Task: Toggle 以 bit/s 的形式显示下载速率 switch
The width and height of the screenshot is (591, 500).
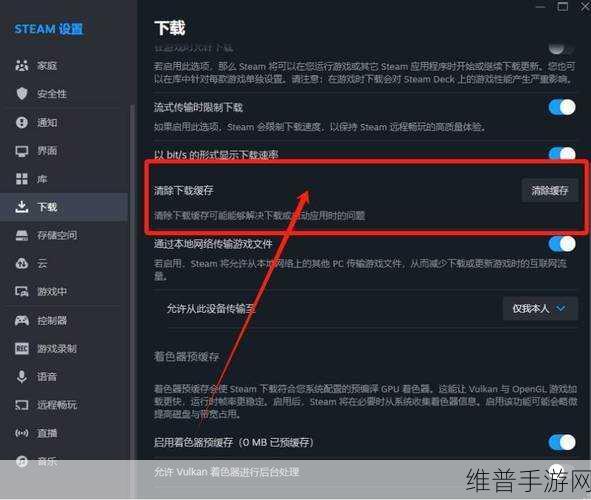Action: (562, 154)
